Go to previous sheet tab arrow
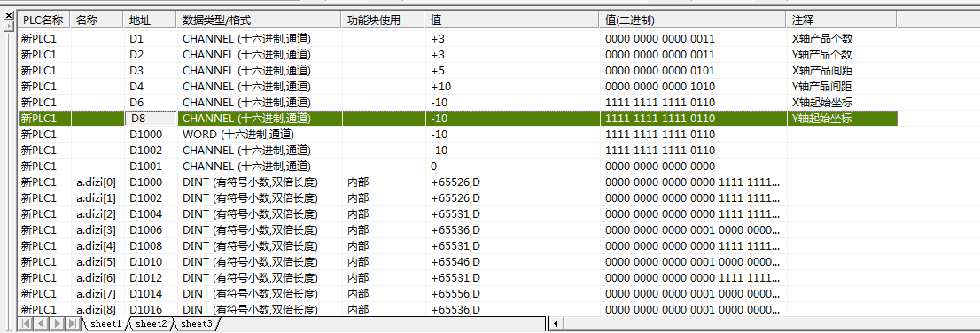This screenshot has height=333, width=980. click(x=42, y=323)
